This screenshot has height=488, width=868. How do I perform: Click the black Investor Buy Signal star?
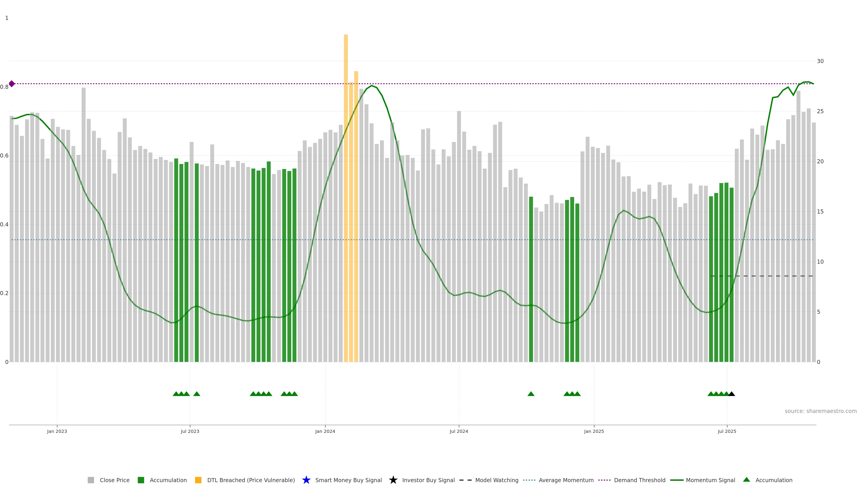[x=393, y=480]
